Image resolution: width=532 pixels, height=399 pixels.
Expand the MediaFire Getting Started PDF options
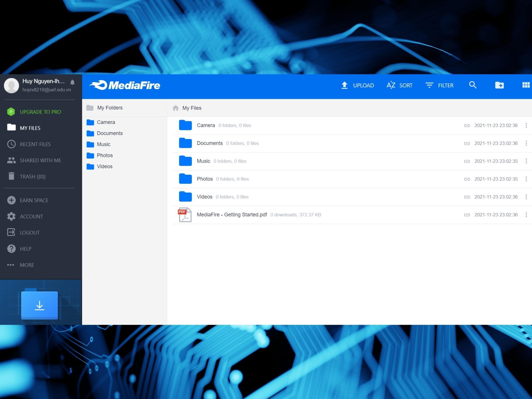[x=527, y=215]
